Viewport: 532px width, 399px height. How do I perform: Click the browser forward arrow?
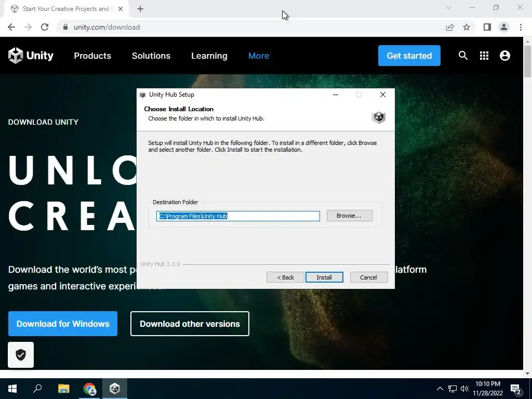pos(28,27)
